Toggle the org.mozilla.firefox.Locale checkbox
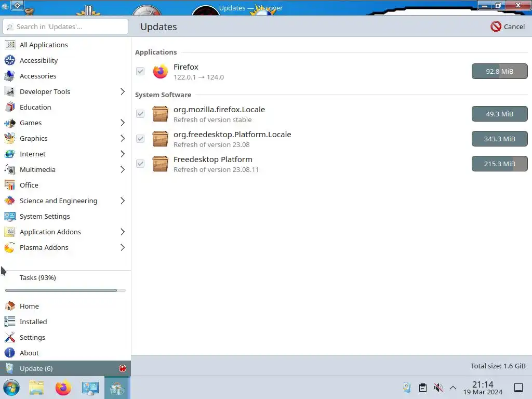 pyautogui.click(x=140, y=114)
